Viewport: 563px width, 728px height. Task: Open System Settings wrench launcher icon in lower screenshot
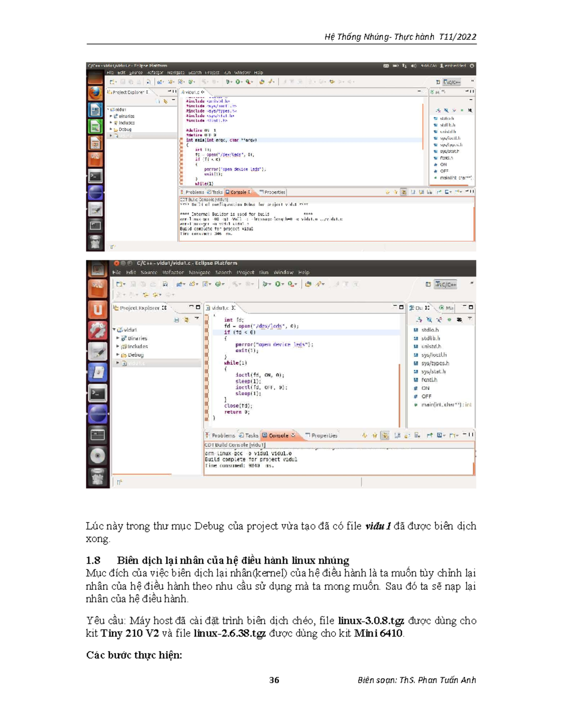tap(98, 330)
